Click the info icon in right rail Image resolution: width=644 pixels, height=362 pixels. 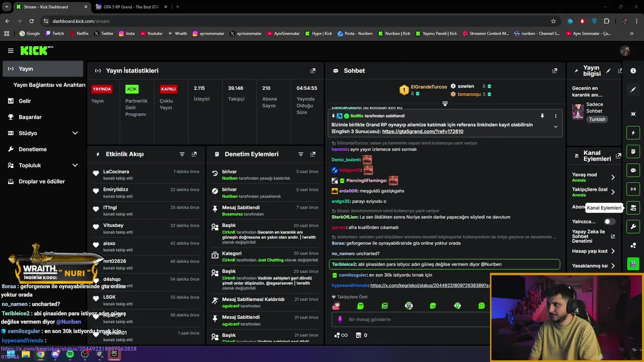pos(633,71)
